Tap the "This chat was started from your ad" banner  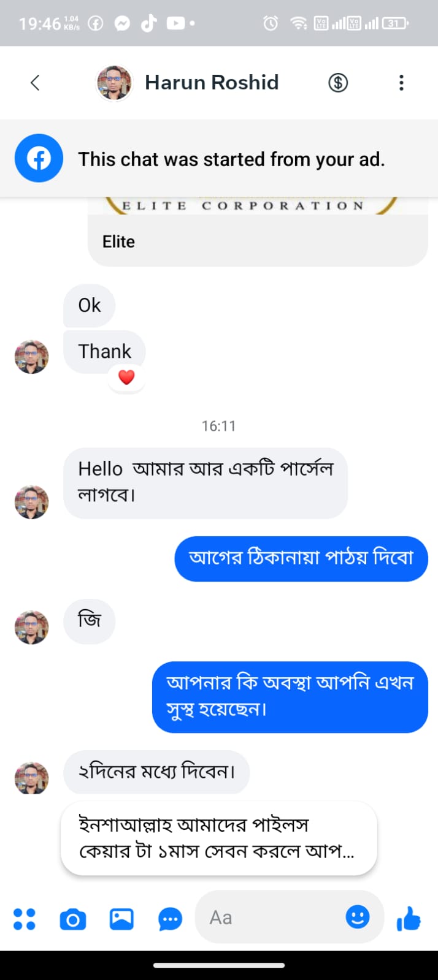pyautogui.click(x=231, y=159)
